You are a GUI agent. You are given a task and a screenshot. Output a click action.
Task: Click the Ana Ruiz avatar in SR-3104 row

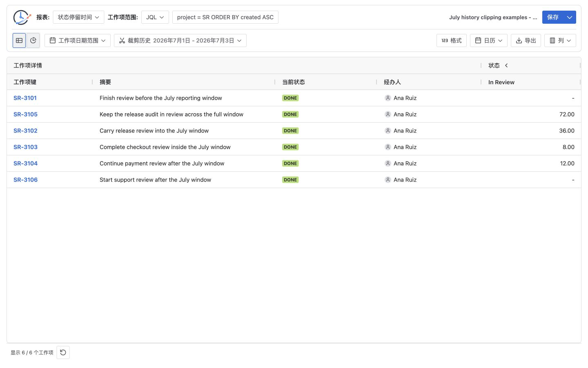pos(388,164)
